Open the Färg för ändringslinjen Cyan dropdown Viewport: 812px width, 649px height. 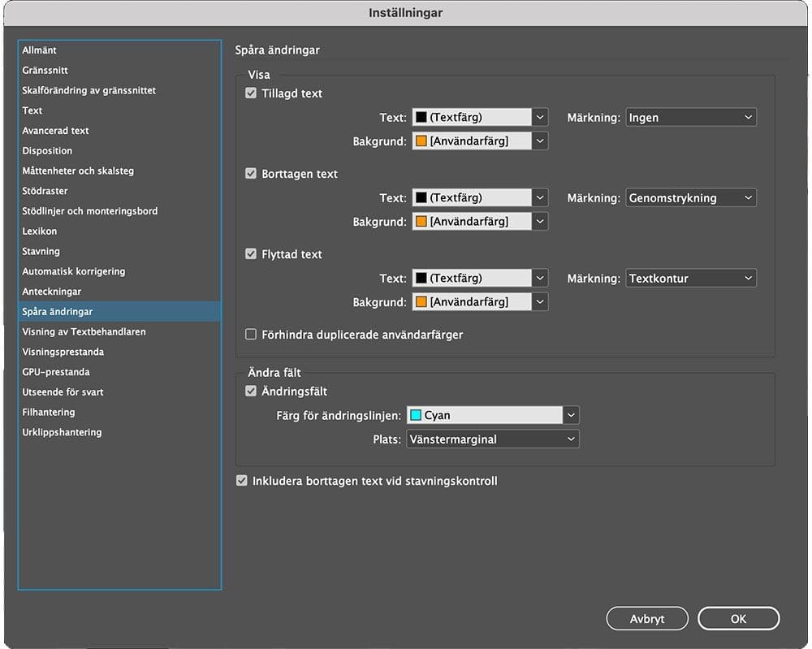pos(493,415)
